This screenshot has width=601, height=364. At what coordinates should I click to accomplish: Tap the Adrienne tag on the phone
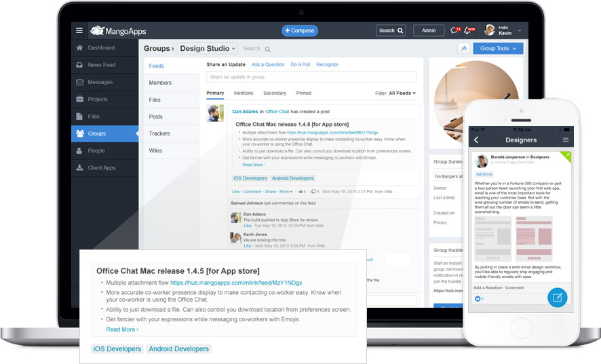point(484,174)
